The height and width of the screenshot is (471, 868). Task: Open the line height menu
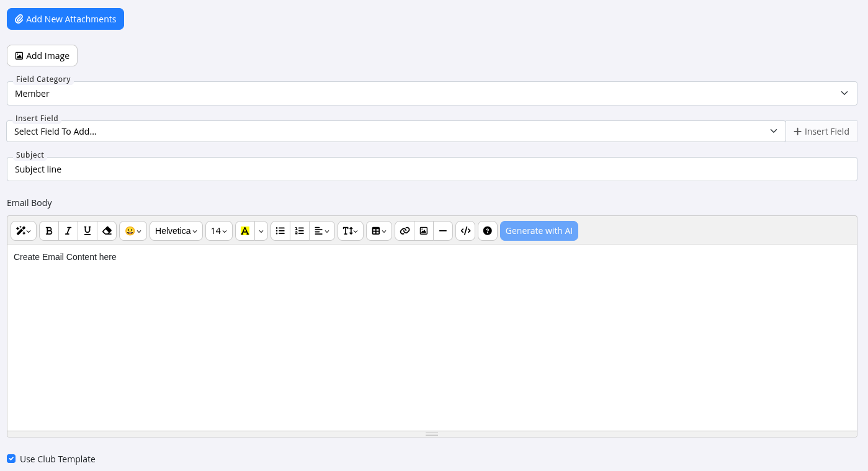[351, 231]
